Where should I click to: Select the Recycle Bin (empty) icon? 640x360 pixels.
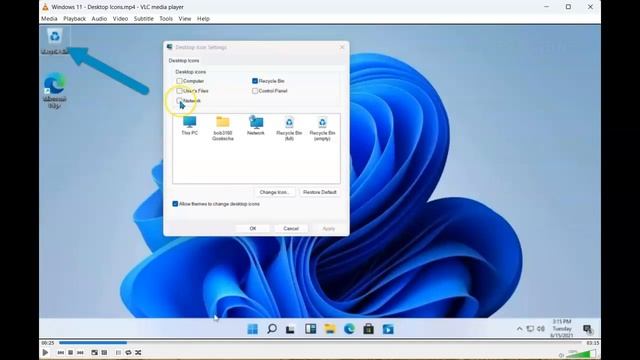[x=322, y=129]
